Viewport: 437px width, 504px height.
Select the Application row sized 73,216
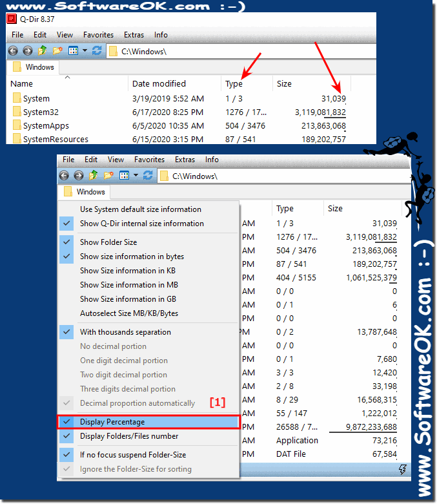tap(321, 441)
